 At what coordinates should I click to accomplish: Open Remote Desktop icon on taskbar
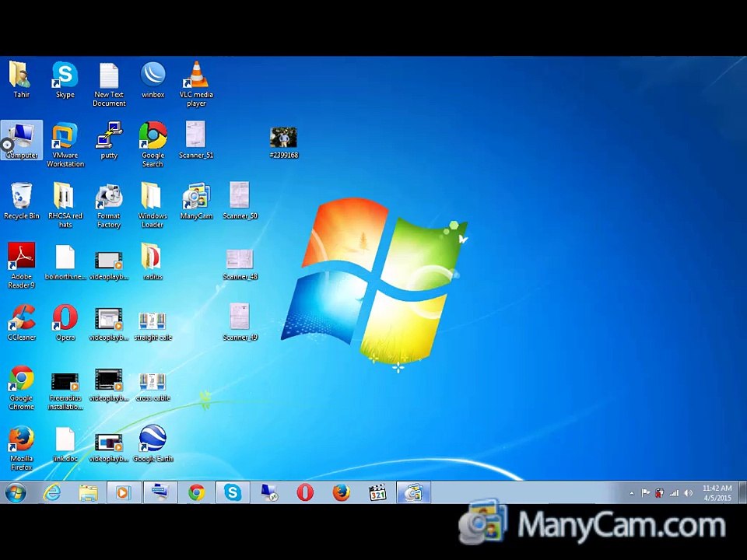[x=269, y=492]
